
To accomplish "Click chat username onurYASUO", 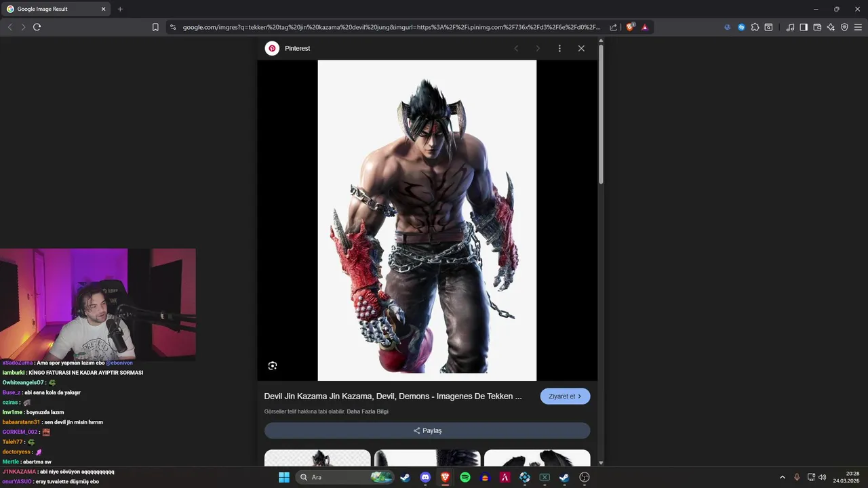I will [16, 481].
